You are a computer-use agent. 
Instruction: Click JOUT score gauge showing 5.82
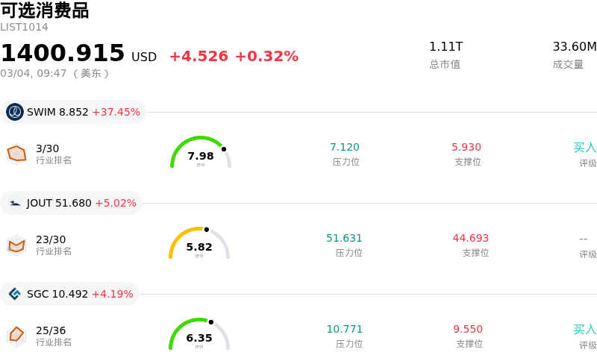click(x=199, y=244)
